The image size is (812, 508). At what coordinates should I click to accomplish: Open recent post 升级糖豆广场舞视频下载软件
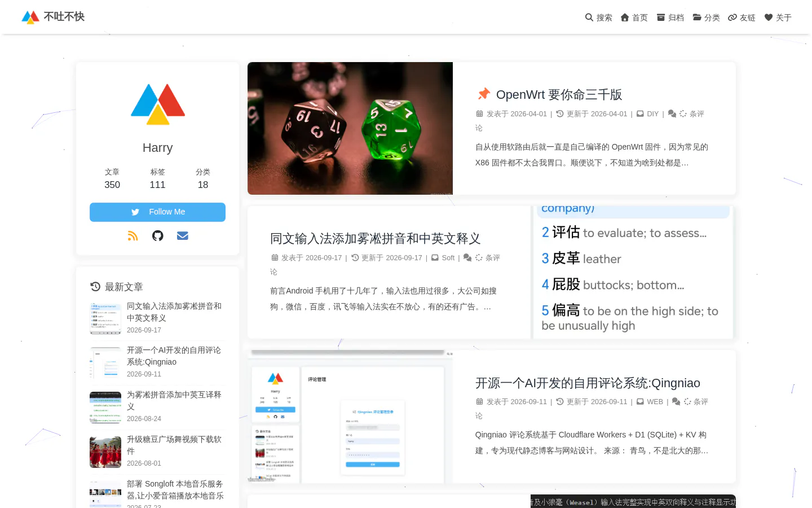[174, 445]
